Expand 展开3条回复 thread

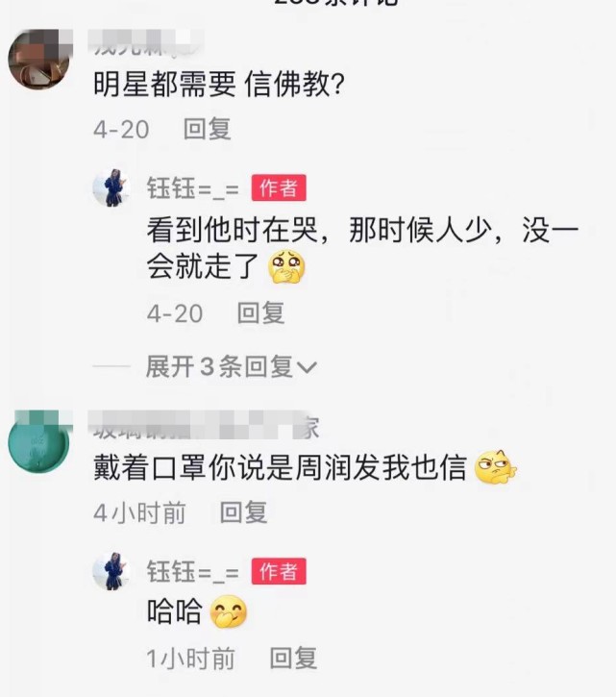(231, 366)
